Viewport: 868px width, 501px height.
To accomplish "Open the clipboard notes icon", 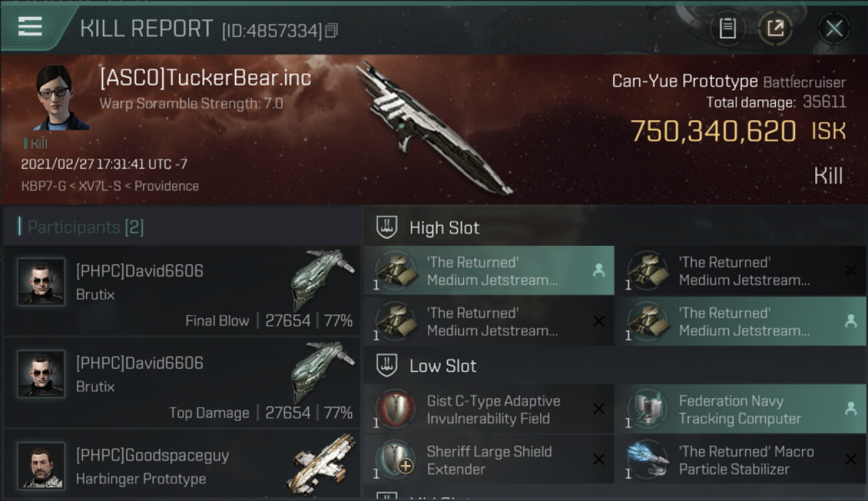I will 728,28.
